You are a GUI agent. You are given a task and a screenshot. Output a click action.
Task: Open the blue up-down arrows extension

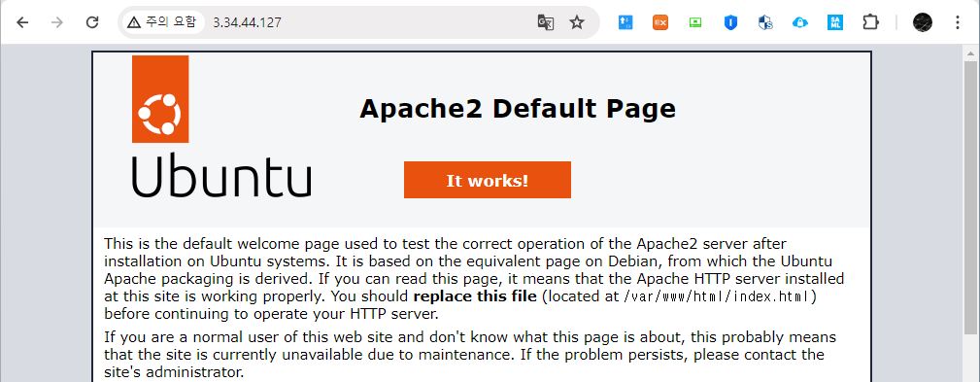tap(625, 22)
